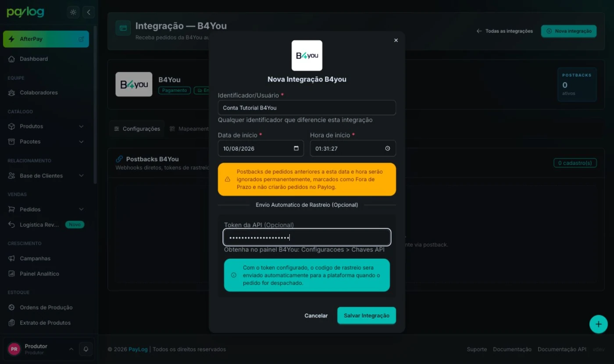Expand the Produtos submenu
Screen dimensions: 614x364
81,126
